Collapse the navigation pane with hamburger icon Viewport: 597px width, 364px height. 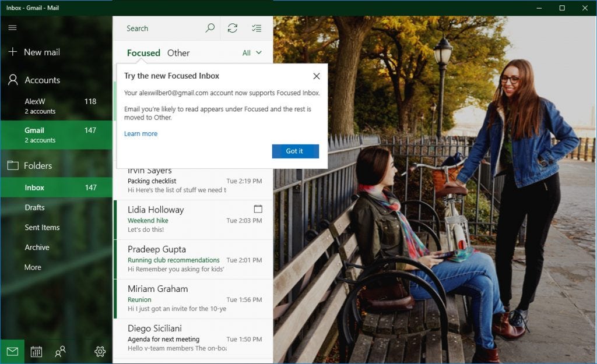tap(12, 27)
